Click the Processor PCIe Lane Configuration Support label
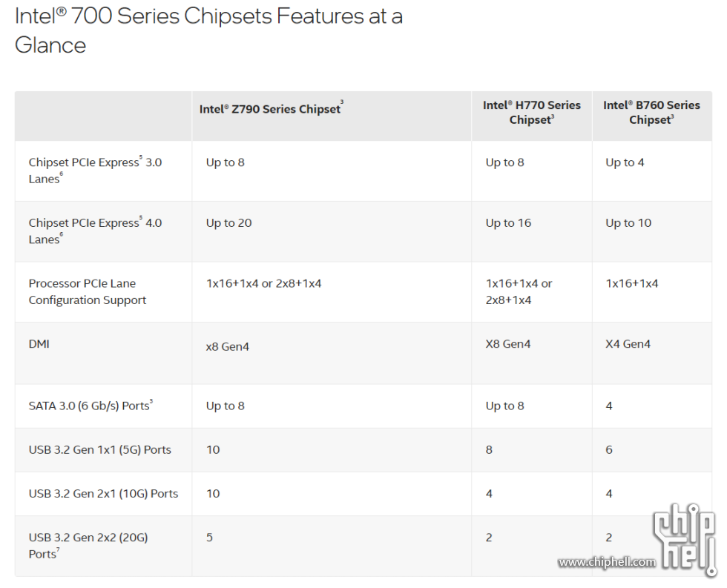The height and width of the screenshot is (588, 727). pyautogui.click(x=88, y=291)
